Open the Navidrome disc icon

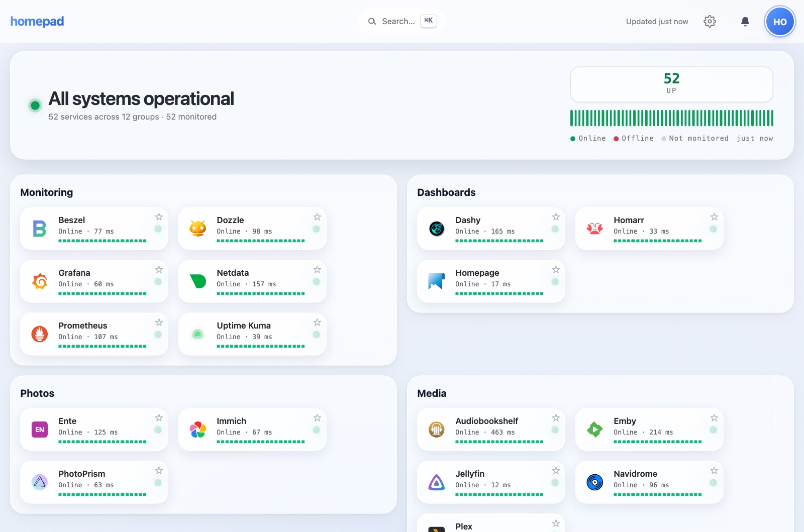(x=595, y=482)
